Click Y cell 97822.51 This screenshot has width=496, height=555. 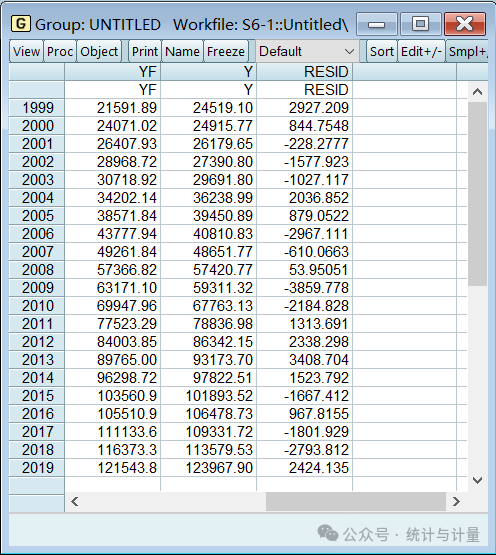[x=209, y=378]
